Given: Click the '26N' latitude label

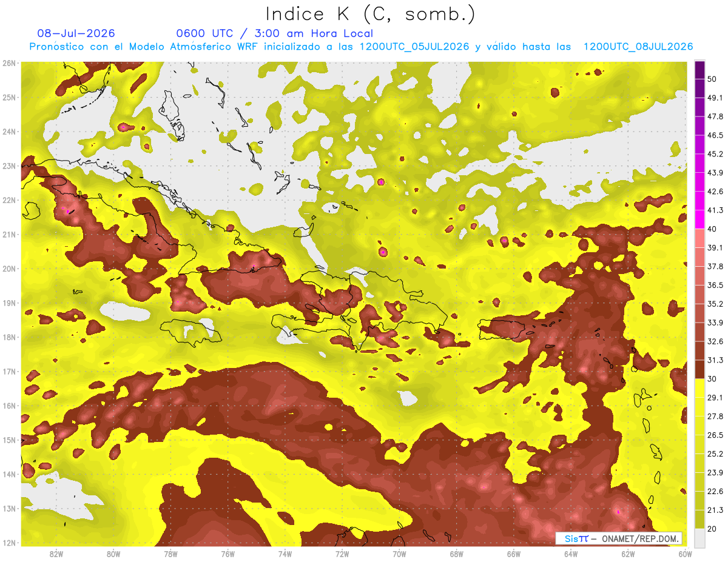Looking at the screenshot, I should point(8,63).
